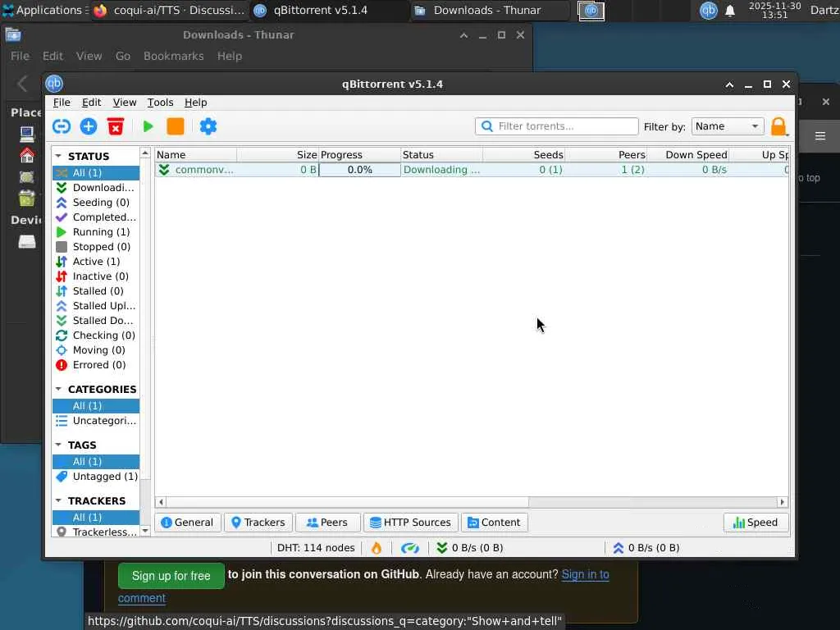The width and height of the screenshot is (840, 630).
Task: Switch to the Peers tab
Action: pos(327,523)
